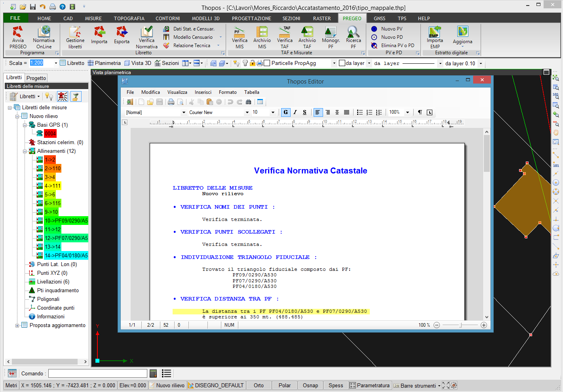
Task: Open Ricerca PF search
Action: [x=353, y=37]
